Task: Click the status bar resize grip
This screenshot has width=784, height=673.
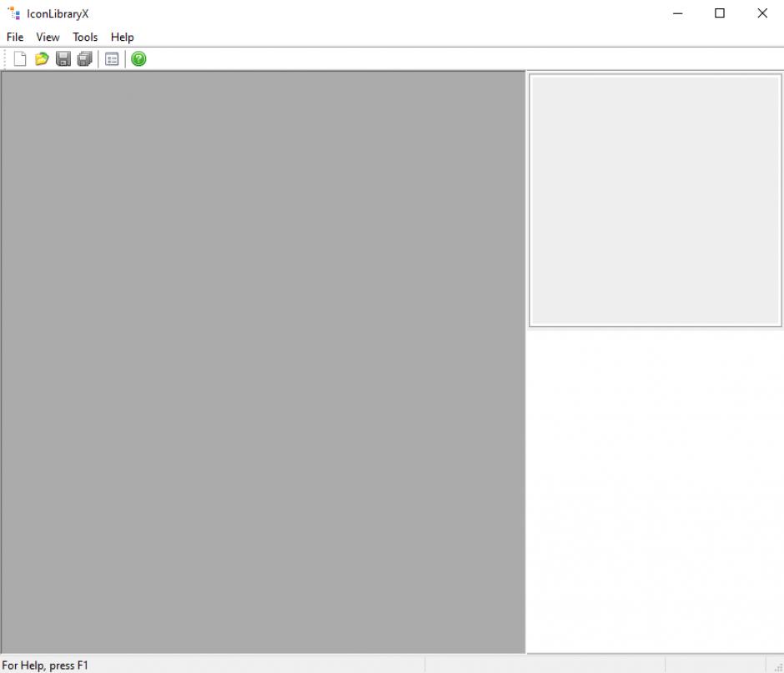Action: (778, 667)
